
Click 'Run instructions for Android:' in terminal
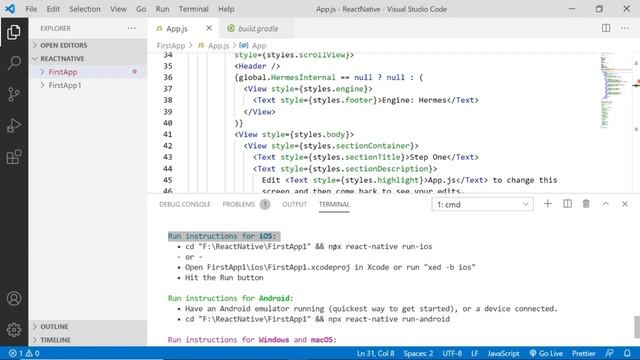231,298
